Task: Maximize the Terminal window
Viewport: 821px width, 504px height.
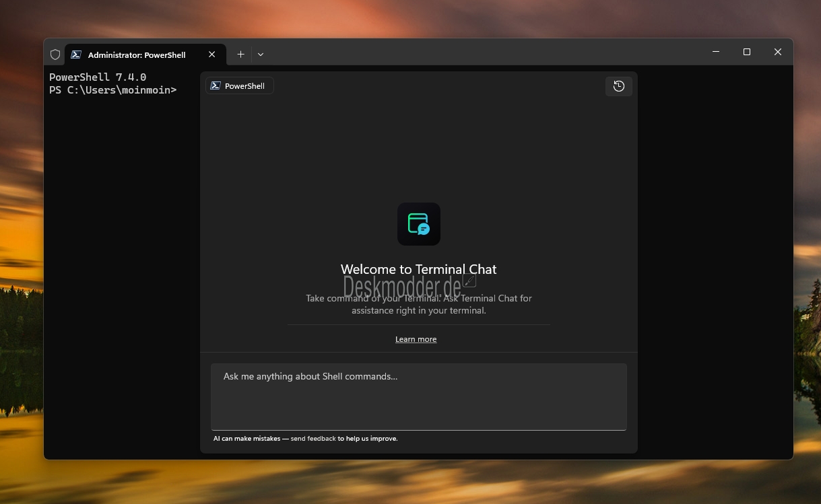Action: pyautogui.click(x=747, y=52)
